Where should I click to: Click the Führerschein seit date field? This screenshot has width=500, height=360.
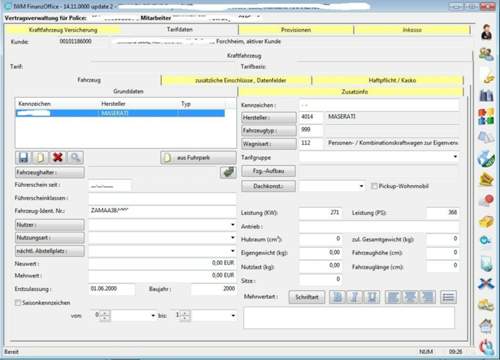point(110,186)
